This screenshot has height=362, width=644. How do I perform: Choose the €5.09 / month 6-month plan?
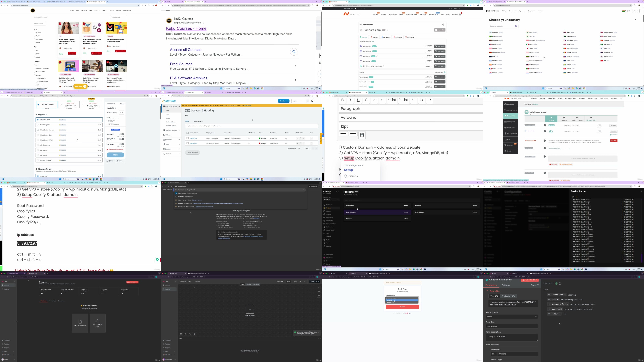coord(69,105)
